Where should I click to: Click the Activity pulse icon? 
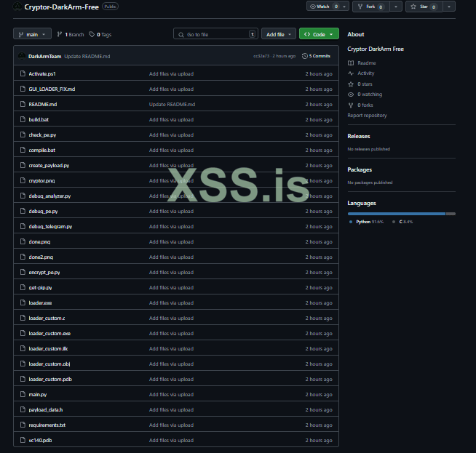point(351,73)
